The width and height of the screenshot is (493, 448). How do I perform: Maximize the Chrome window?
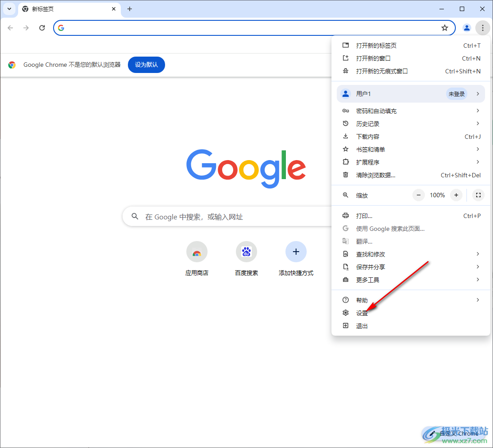[462, 9]
